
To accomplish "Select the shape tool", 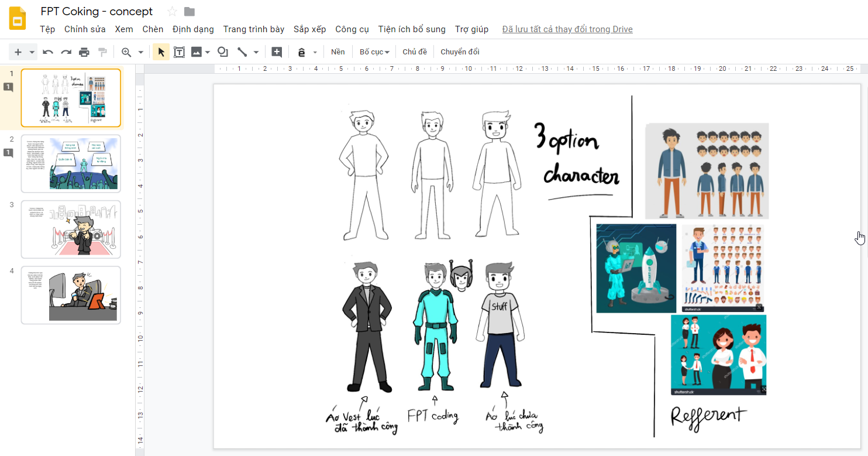I will coord(223,52).
